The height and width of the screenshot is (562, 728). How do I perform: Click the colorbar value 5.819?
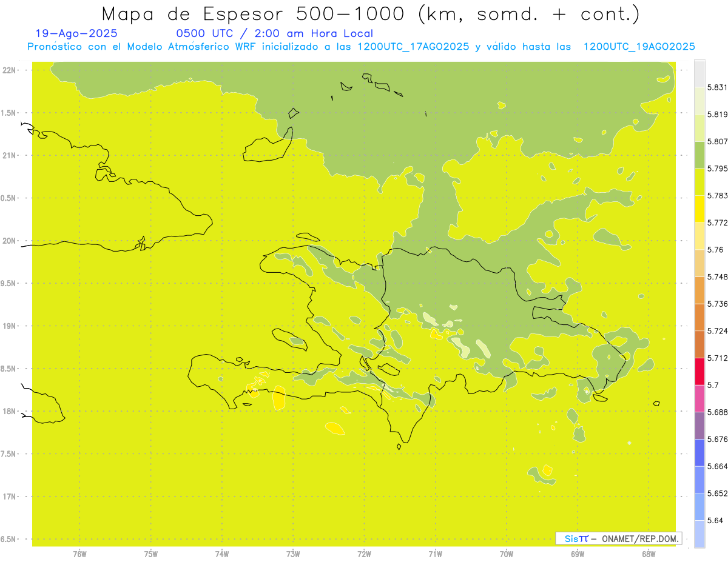point(717,114)
